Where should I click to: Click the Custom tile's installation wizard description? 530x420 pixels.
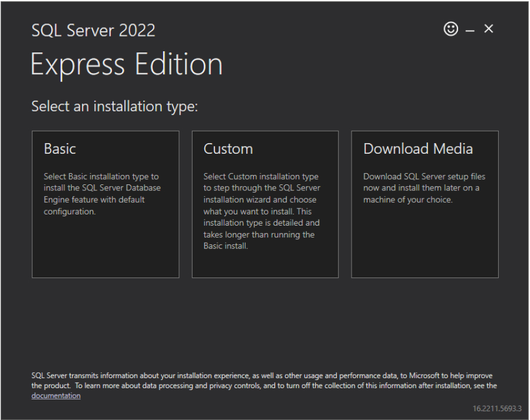(261, 211)
